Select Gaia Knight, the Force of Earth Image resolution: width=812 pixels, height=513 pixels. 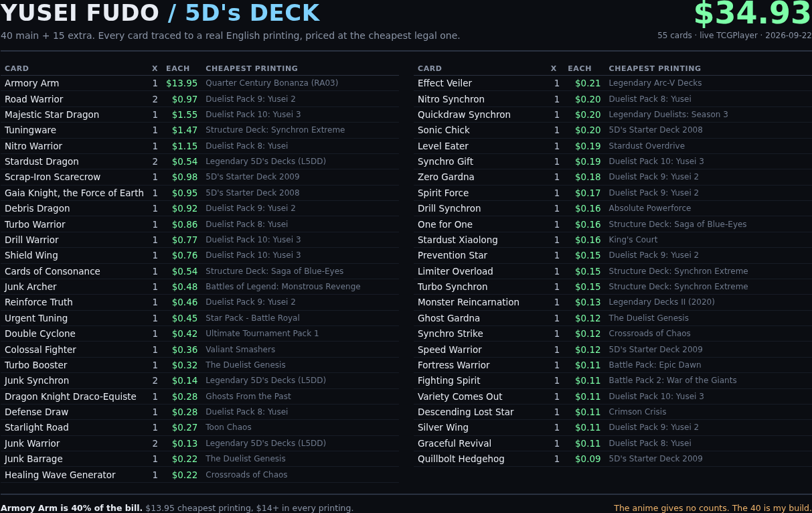[x=74, y=193]
